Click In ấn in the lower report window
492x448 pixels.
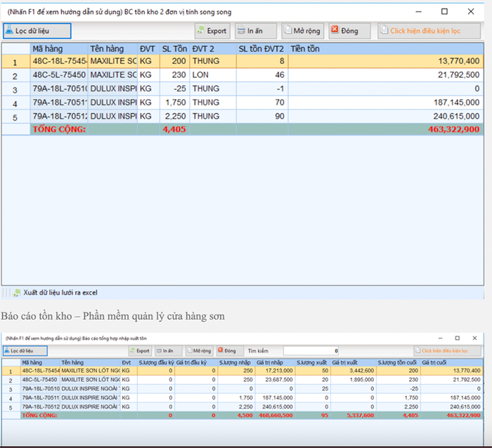169,351
